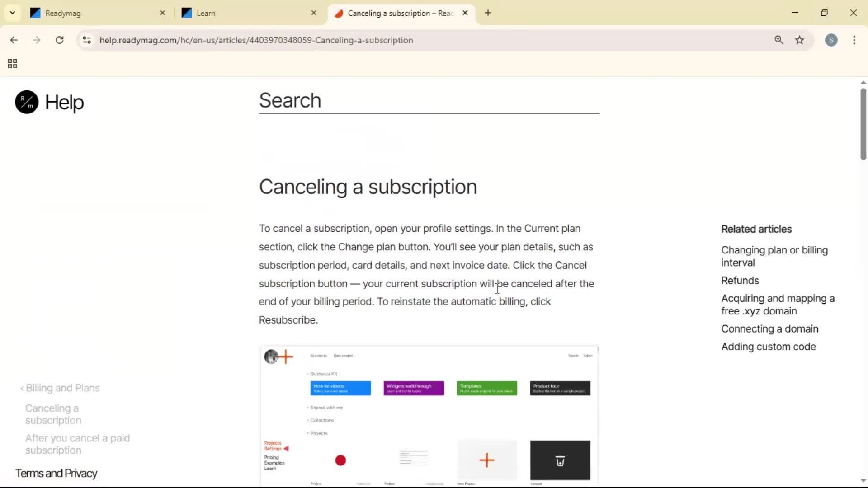Viewport: 868px width, 488px height.
Task: Open a new tab with the plus icon
Action: (488, 13)
